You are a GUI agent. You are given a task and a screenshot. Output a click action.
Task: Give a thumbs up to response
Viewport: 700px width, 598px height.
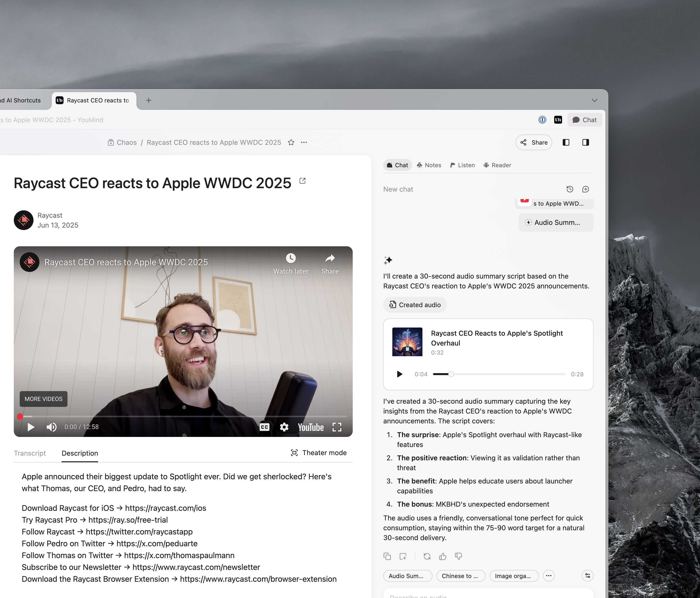443,556
